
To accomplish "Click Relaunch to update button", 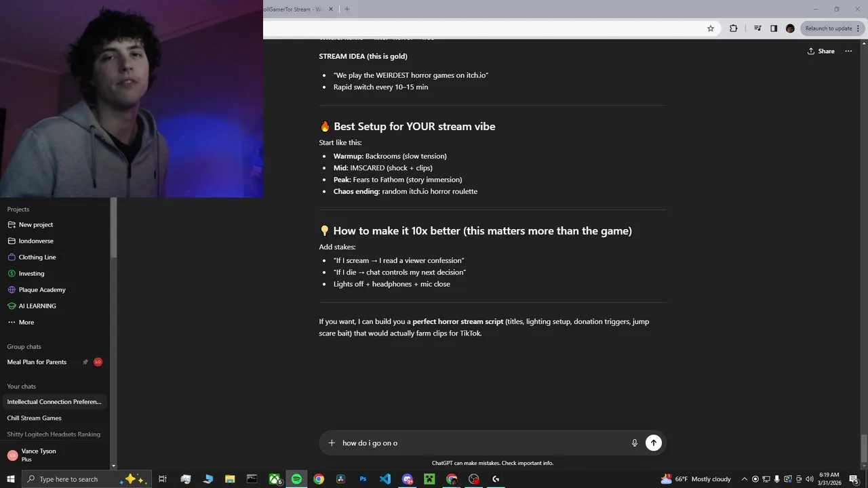I will pyautogui.click(x=833, y=28).
